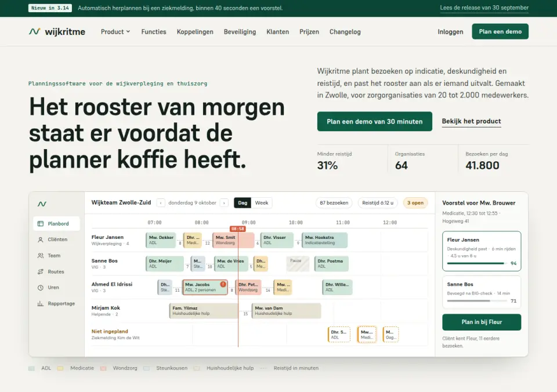Open the Beveiliging menu item

pyautogui.click(x=240, y=31)
